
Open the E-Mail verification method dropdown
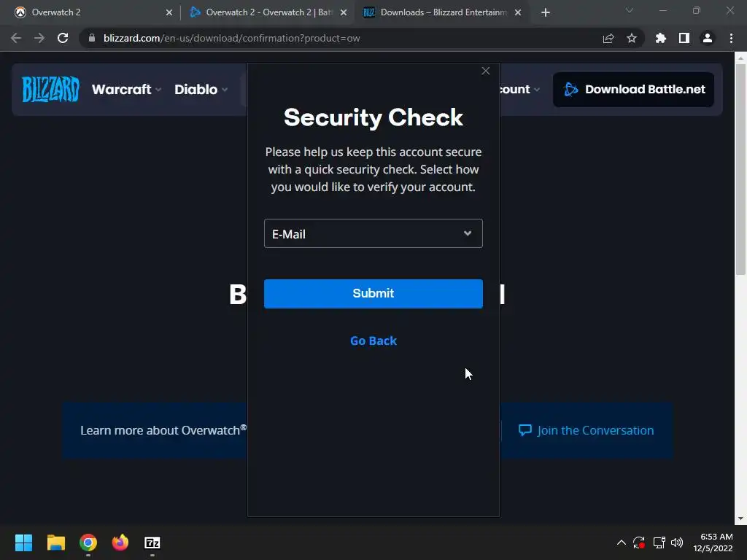coord(373,233)
